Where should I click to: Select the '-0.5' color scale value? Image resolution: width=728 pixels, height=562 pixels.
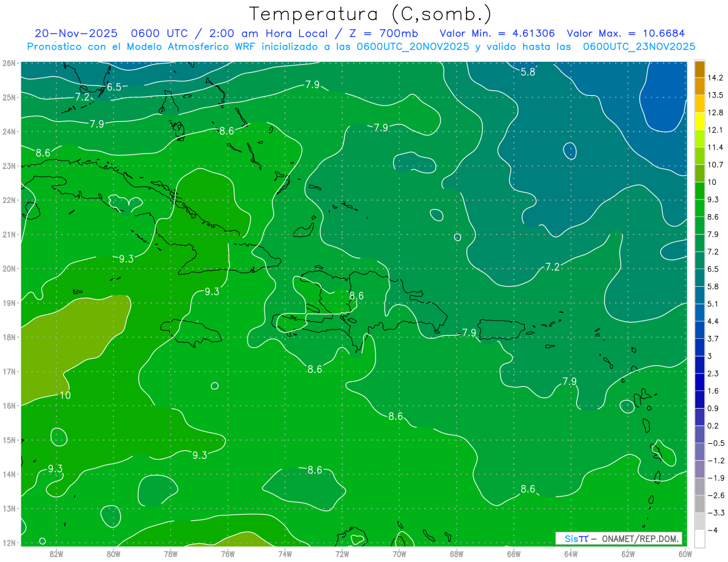716,443
